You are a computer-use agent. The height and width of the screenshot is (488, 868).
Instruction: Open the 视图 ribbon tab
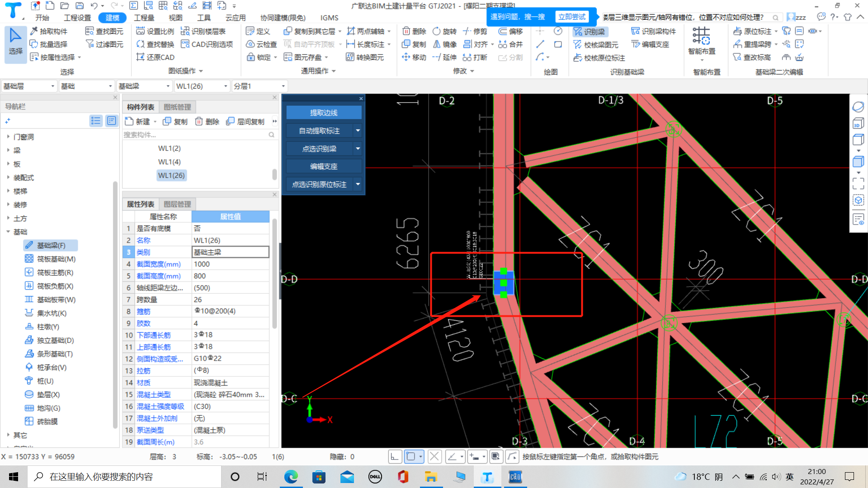[x=175, y=18]
